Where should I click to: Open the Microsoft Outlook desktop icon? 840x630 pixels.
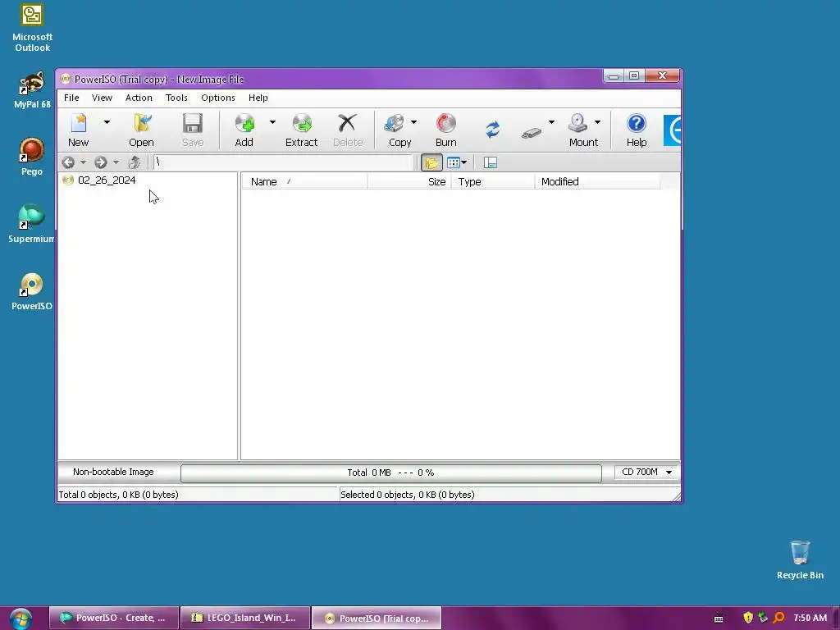coord(32,28)
